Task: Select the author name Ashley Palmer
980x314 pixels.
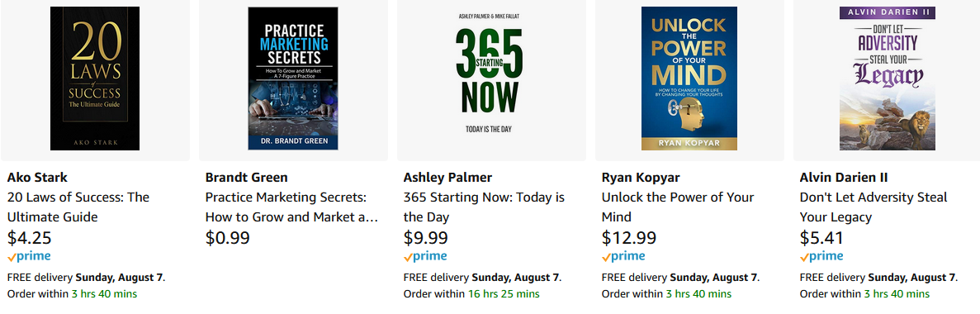Action: tap(448, 177)
